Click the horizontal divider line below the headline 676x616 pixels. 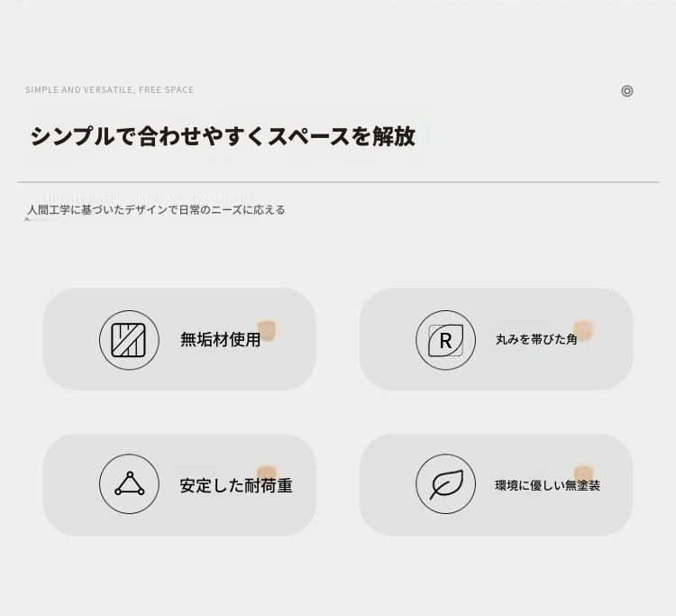point(338,182)
